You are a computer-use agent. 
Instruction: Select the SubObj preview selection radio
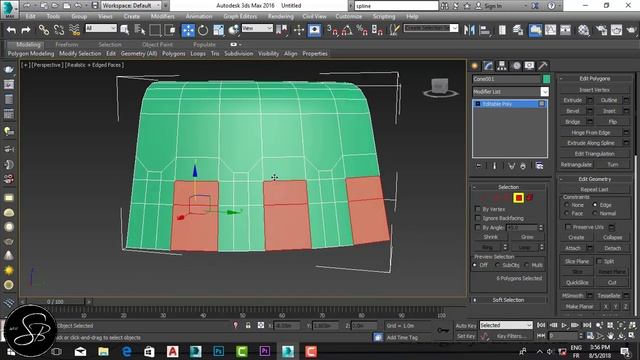pyautogui.click(x=497, y=265)
